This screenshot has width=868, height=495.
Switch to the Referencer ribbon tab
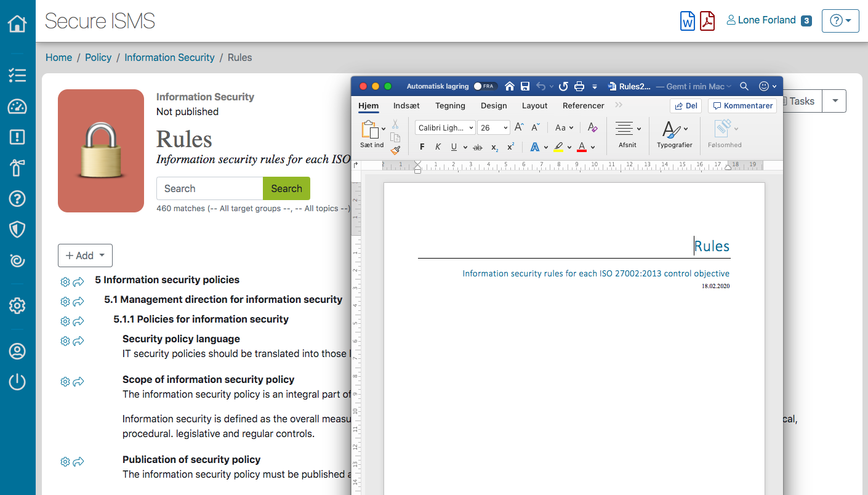[x=584, y=105]
